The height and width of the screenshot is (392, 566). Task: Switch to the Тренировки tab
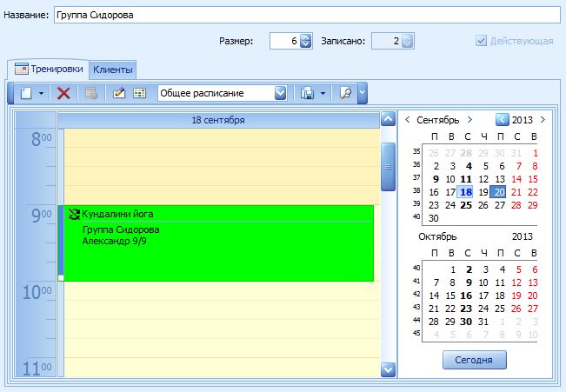49,69
